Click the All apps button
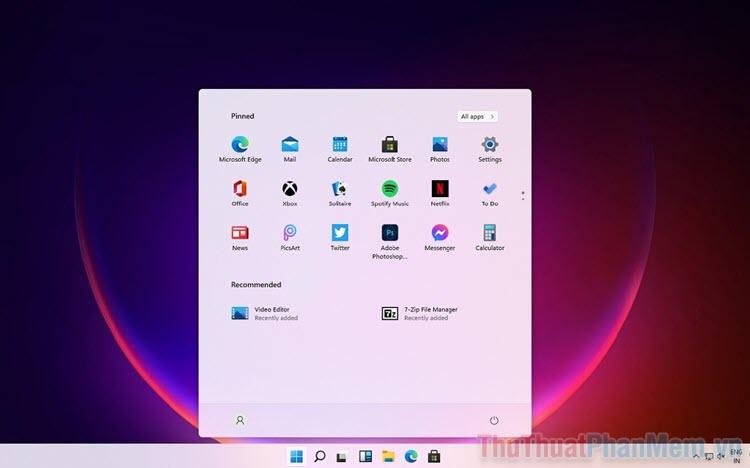The image size is (750, 468). tap(477, 116)
